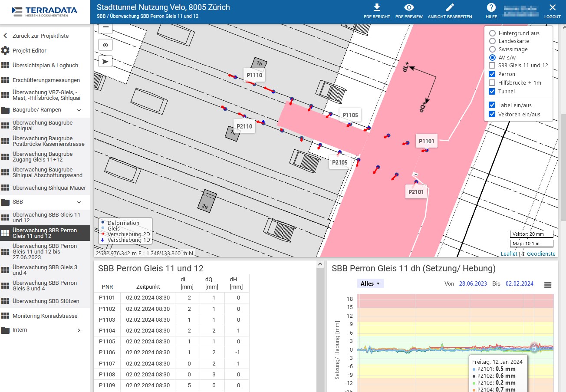The image size is (566, 392).
Task: Toggle Vektoren ein/aus checkbox
Action: point(492,114)
